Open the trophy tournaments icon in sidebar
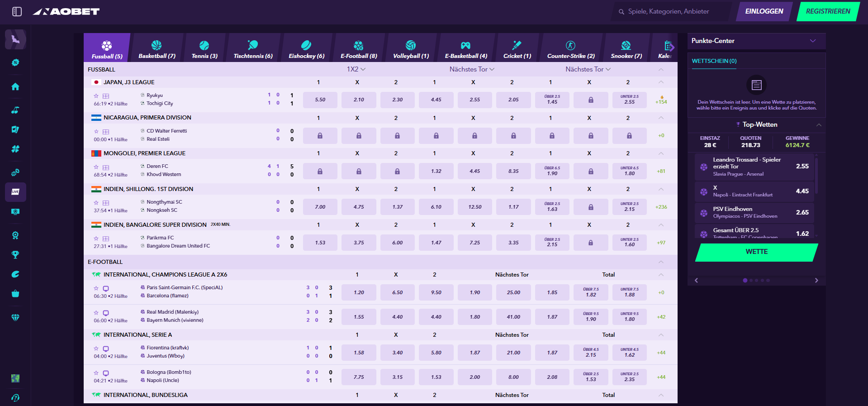The image size is (868, 406). pyautogui.click(x=15, y=255)
